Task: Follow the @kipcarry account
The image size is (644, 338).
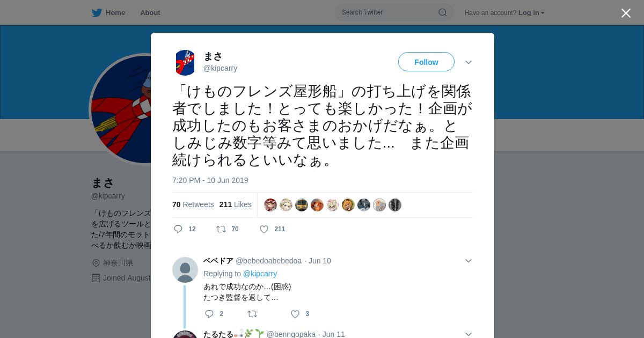Action: click(426, 62)
